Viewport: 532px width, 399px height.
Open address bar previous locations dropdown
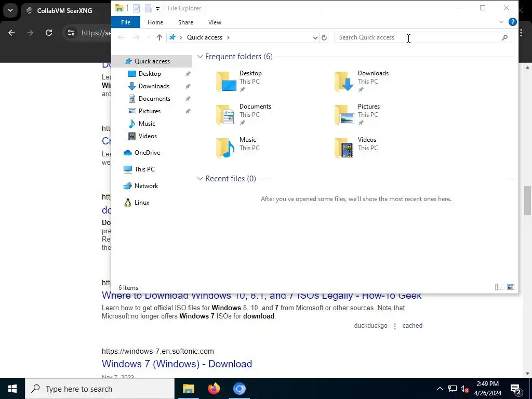click(x=315, y=37)
